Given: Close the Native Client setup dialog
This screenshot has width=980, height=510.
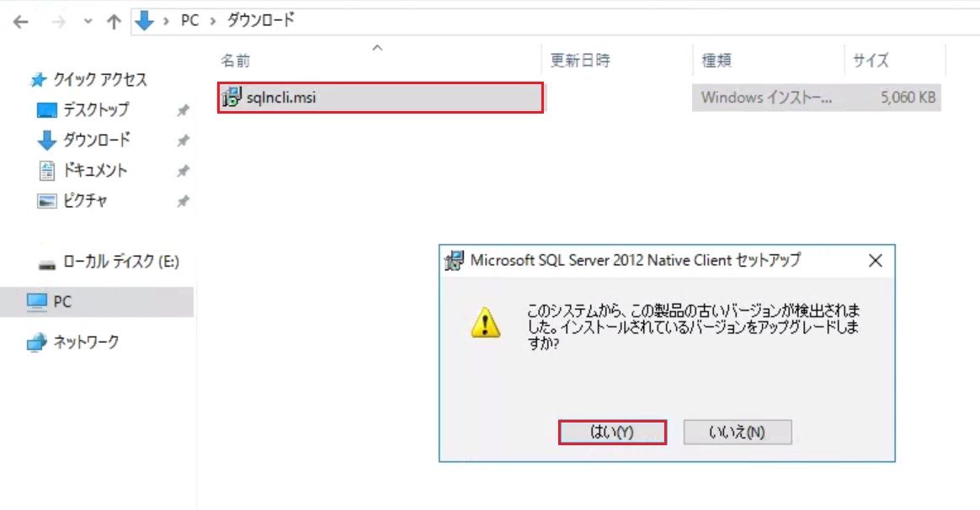Looking at the screenshot, I should pyautogui.click(x=876, y=261).
